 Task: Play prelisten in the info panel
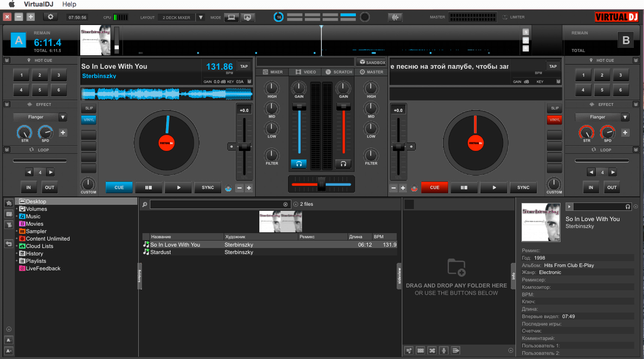click(569, 207)
